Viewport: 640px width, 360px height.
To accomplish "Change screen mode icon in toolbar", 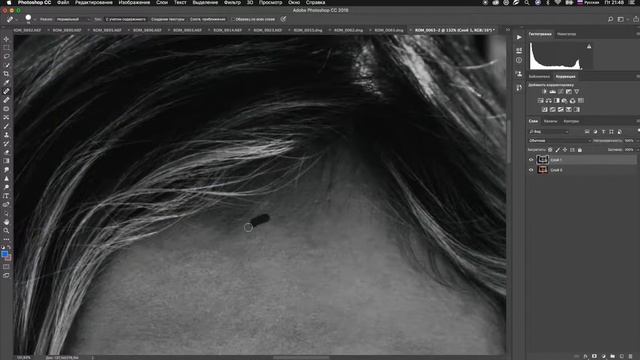I will click(x=6, y=276).
